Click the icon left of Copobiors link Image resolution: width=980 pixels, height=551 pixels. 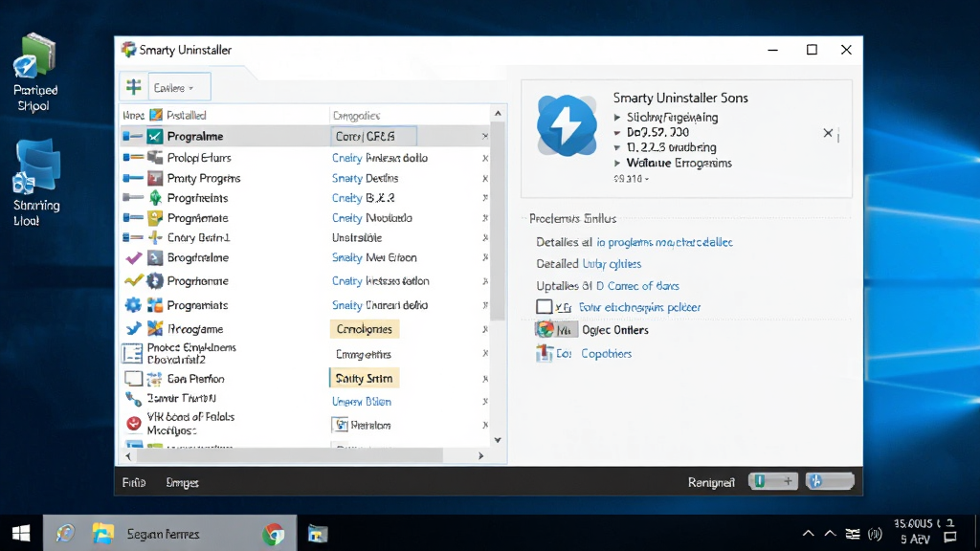tap(545, 353)
